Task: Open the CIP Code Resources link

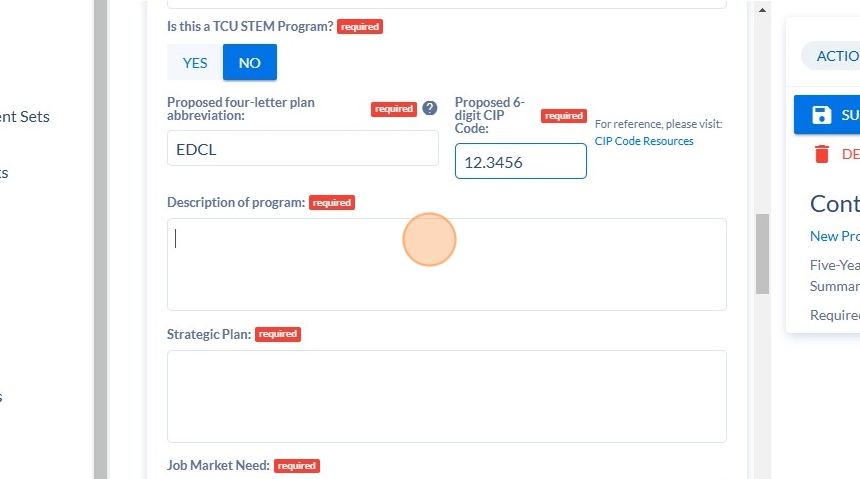Action: [644, 141]
